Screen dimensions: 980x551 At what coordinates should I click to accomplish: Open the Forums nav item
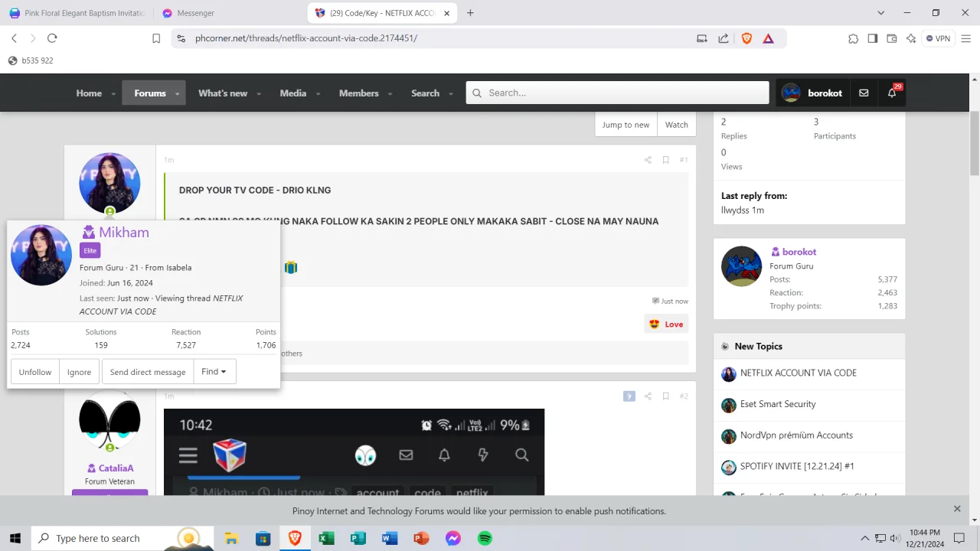tap(150, 93)
